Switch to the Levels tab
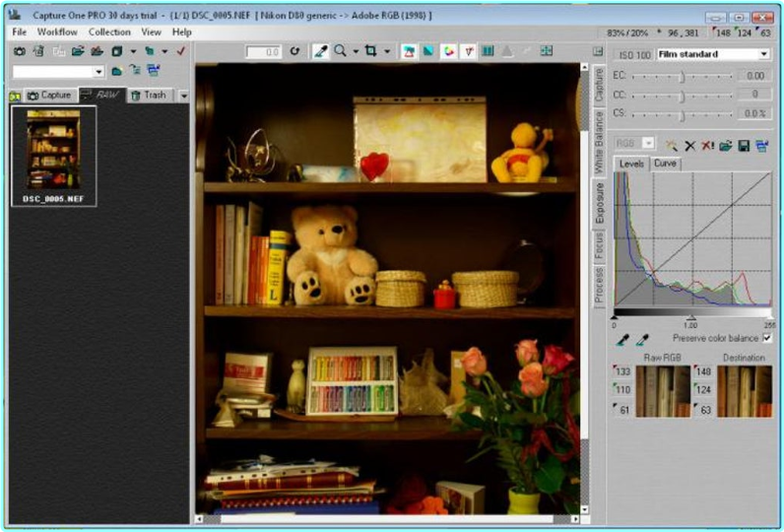 631,164
